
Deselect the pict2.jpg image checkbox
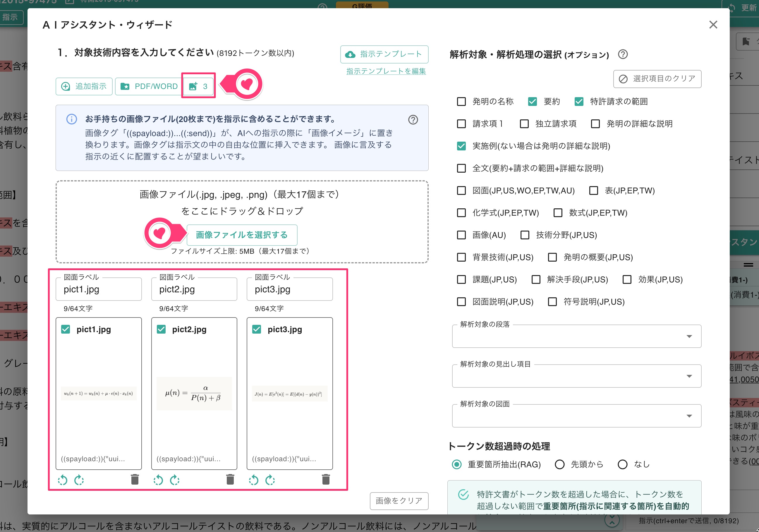pos(161,329)
